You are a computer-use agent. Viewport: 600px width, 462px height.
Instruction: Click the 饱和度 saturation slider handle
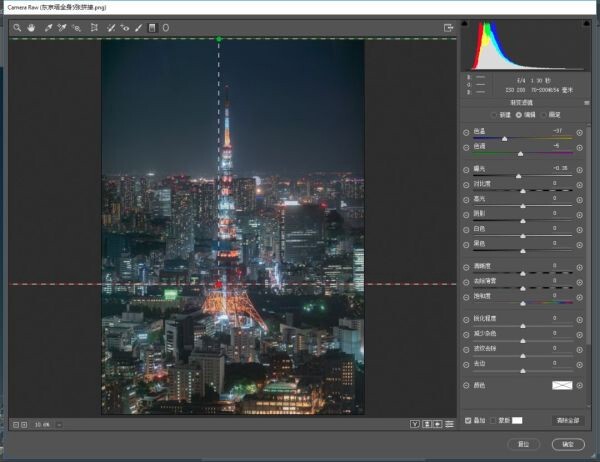pyautogui.click(x=523, y=304)
